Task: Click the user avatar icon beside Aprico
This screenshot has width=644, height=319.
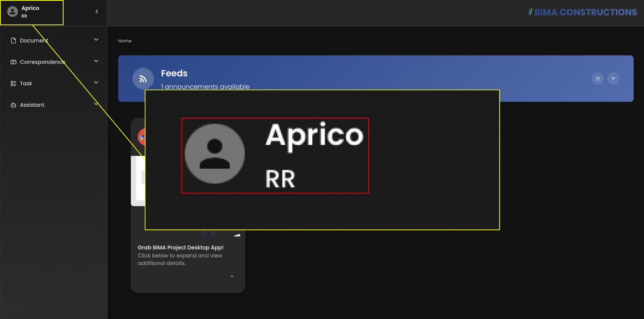Action: pyautogui.click(x=12, y=12)
